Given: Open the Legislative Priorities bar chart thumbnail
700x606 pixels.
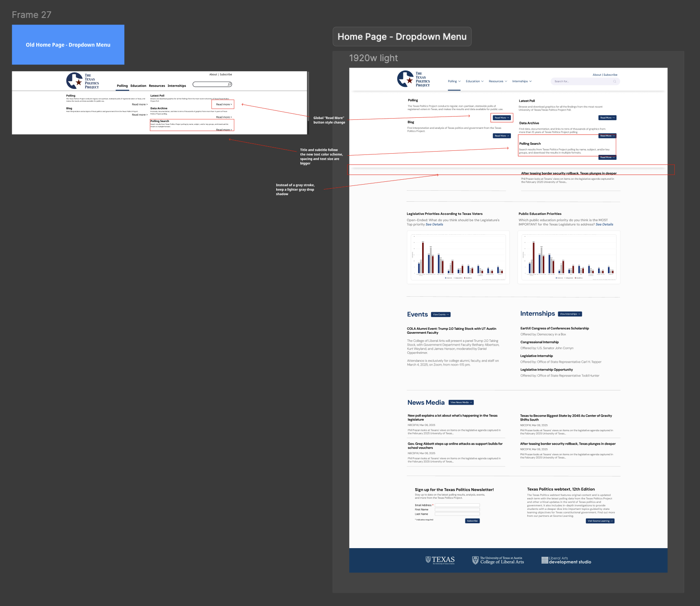Looking at the screenshot, I should (x=458, y=257).
